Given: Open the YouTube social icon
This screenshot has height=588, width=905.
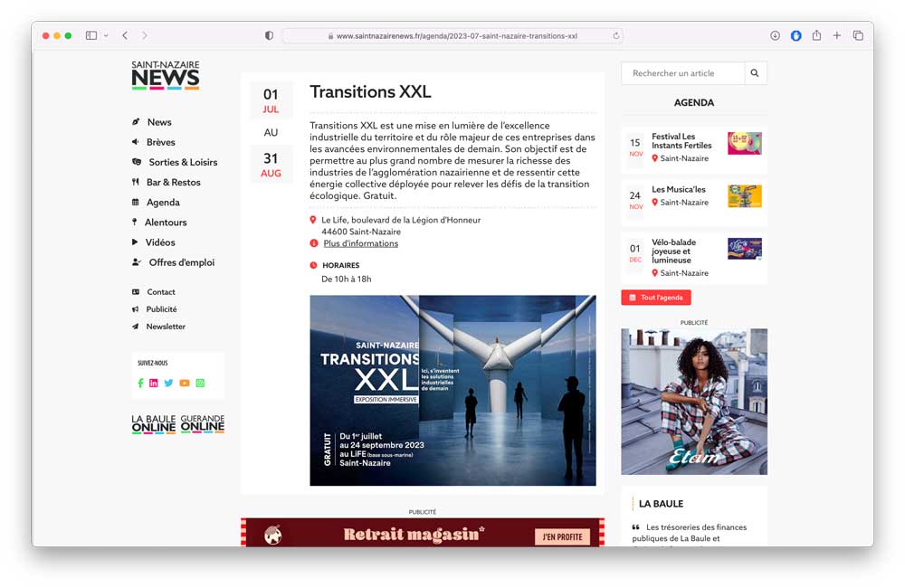Looking at the screenshot, I should coord(185,384).
